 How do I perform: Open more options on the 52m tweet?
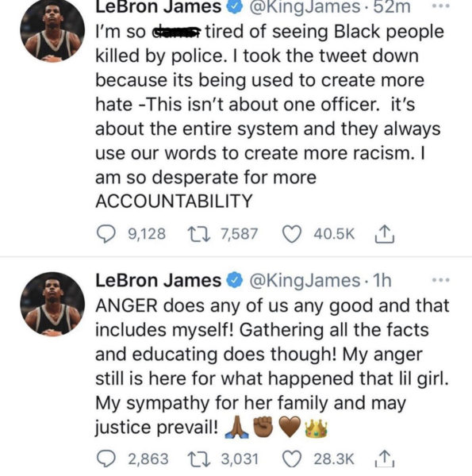(441, 6)
